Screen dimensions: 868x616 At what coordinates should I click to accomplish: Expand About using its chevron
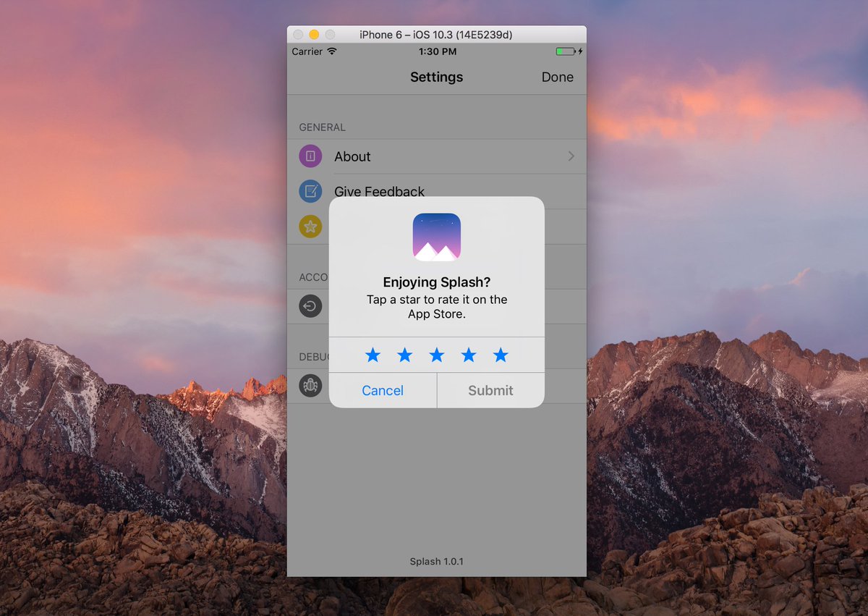point(571,156)
